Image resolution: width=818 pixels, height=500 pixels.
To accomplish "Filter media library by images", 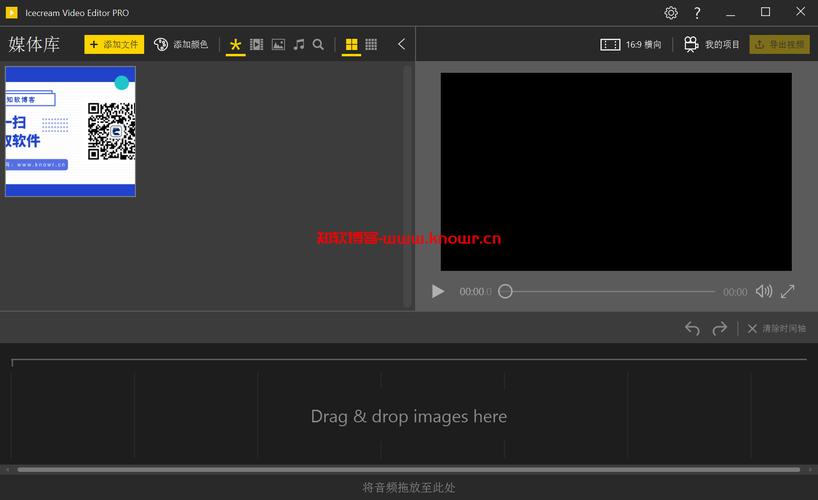I will (x=279, y=44).
